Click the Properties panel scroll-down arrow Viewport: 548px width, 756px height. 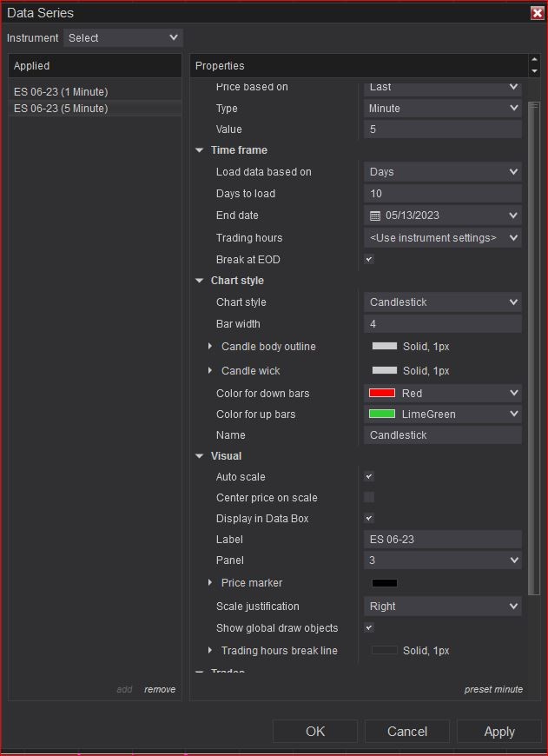pos(534,71)
